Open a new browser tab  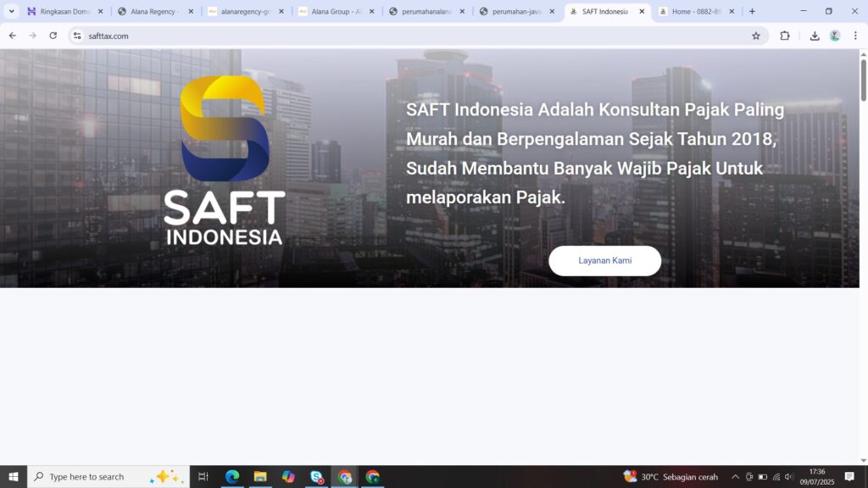coord(752,12)
